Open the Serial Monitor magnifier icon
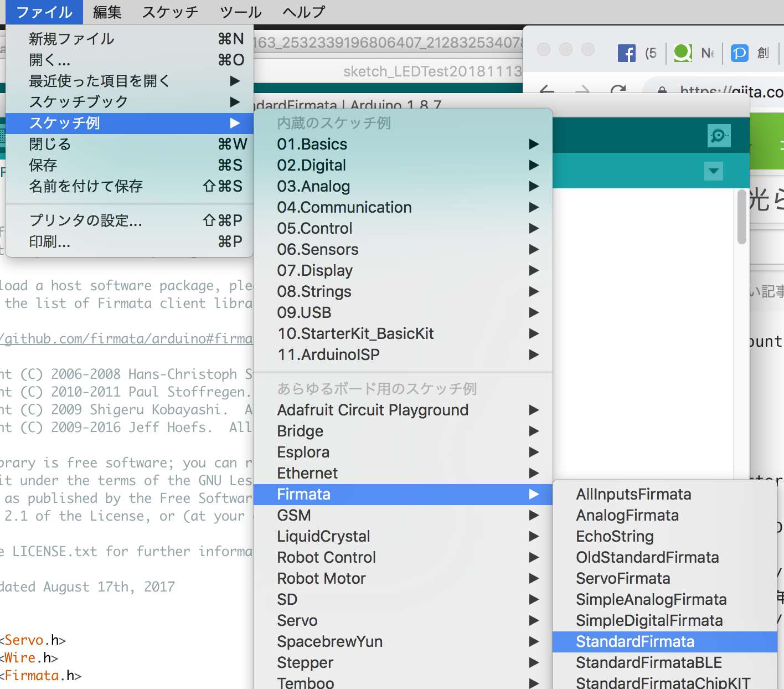This screenshot has width=784, height=689. tap(718, 136)
